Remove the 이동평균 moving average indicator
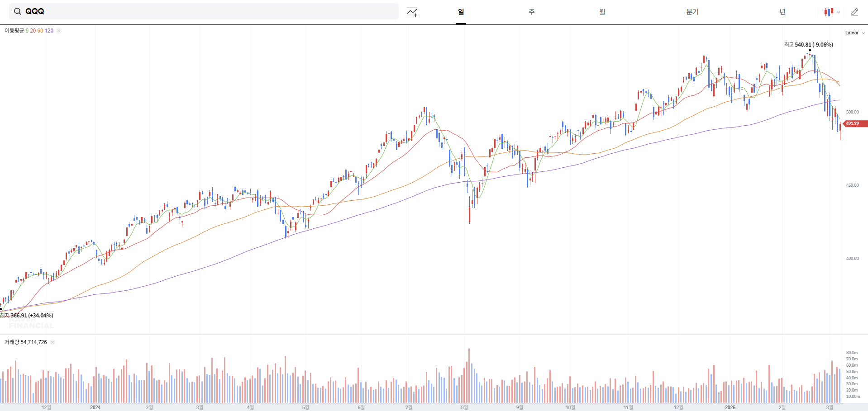The width and height of the screenshot is (868, 411). click(59, 31)
